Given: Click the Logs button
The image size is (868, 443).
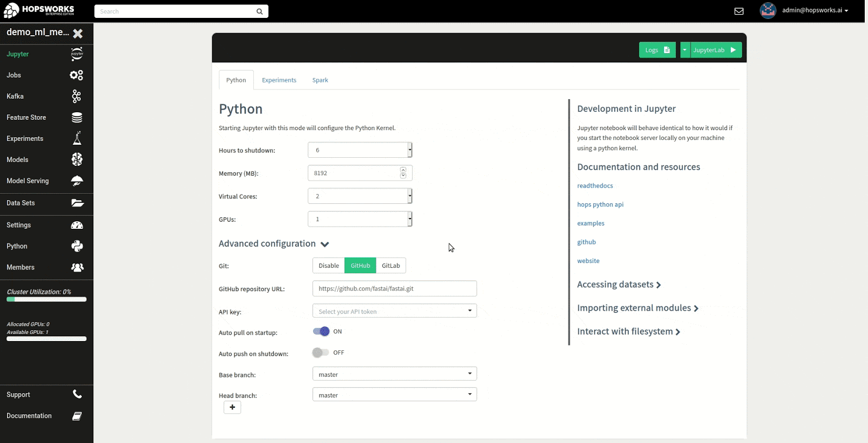Looking at the screenshot, I should click(657, 50).
